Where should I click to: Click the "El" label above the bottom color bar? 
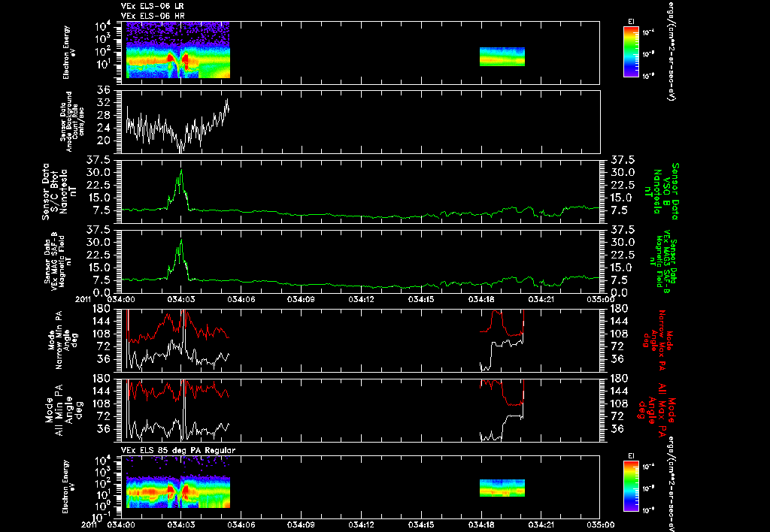pos(631,456)
